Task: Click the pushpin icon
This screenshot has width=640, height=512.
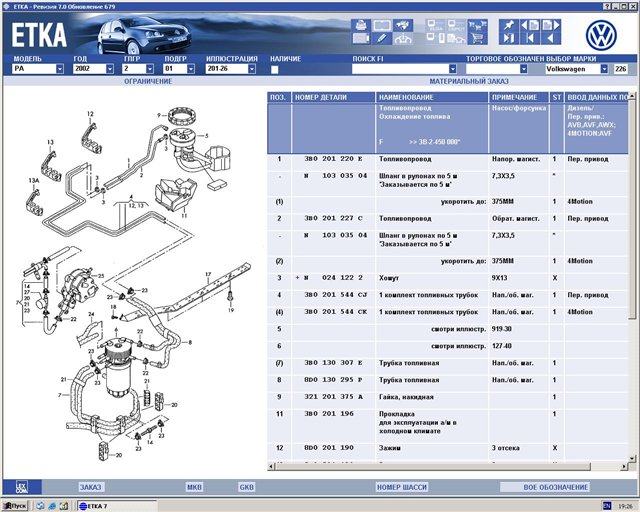Action: [x=509, y=25]
